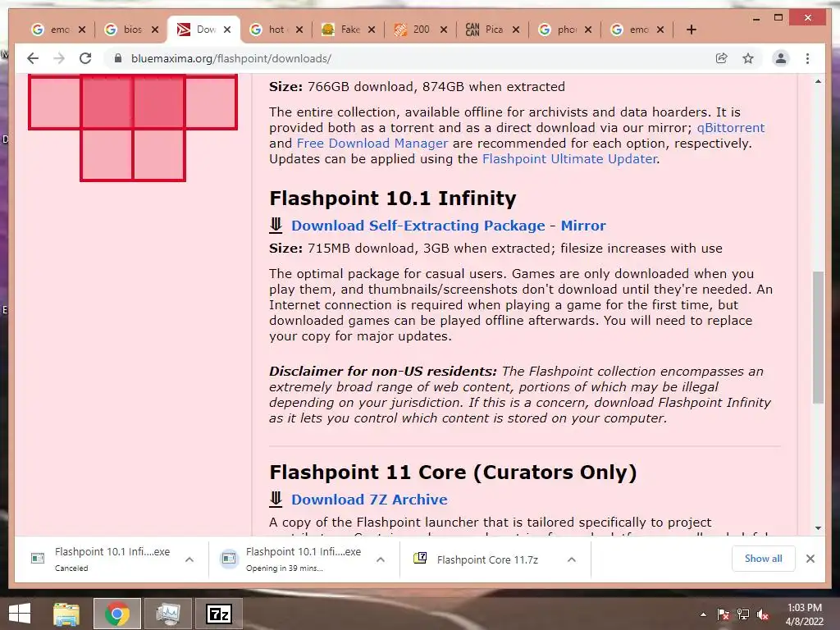This screenshot has width=840, height=630.
Task: Click Download Self-Extracting Package link
Action: point(418,226)
